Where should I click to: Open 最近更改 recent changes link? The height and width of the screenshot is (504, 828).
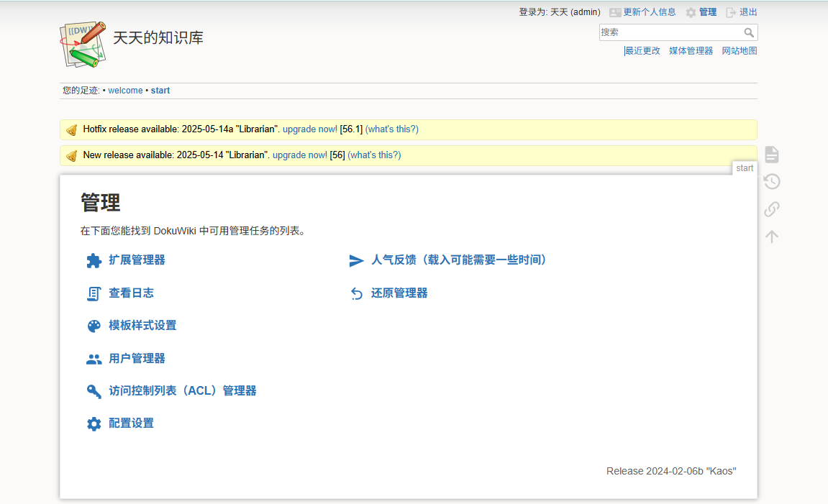click(x=642, y=50)
